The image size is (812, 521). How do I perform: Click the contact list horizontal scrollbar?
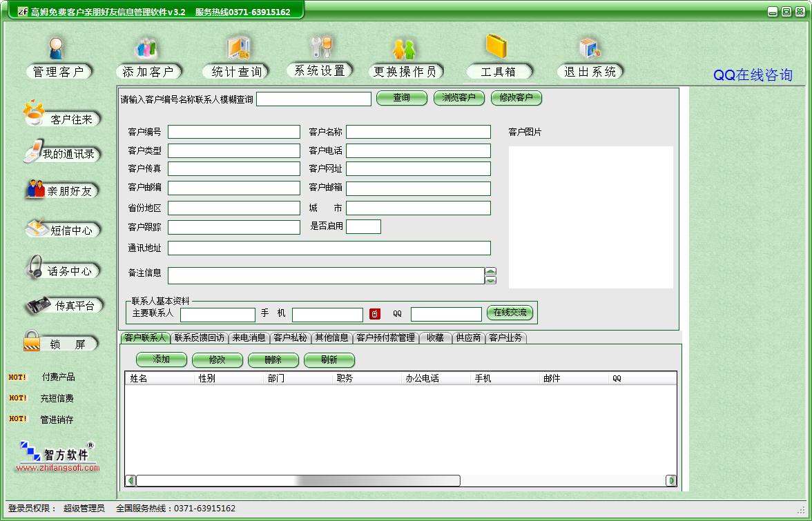pos(298,480)
